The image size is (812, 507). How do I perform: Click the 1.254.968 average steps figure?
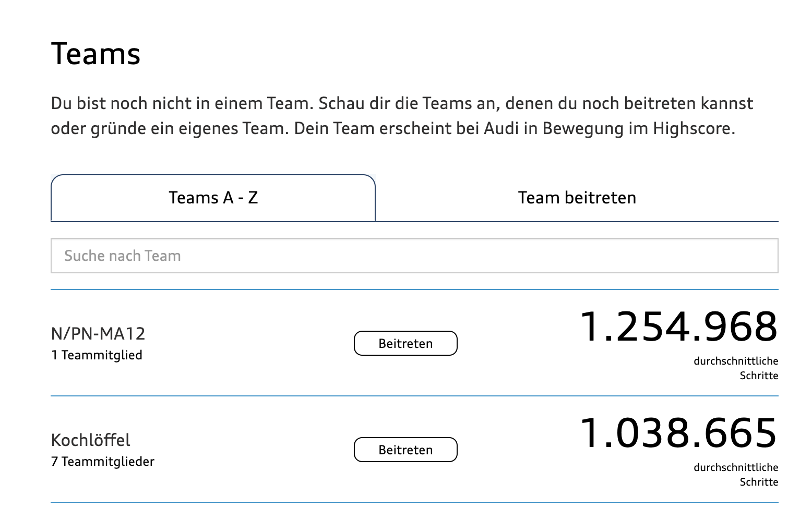tap(678, 327)
